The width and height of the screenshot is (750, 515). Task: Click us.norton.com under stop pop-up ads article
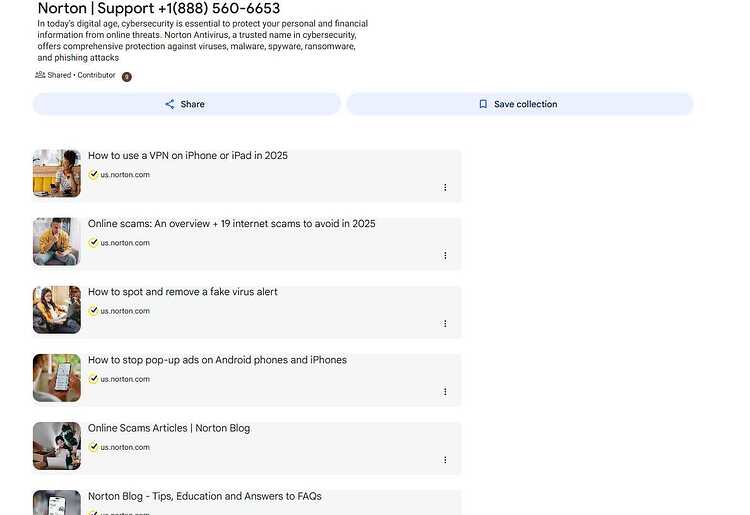pos(125,379)
